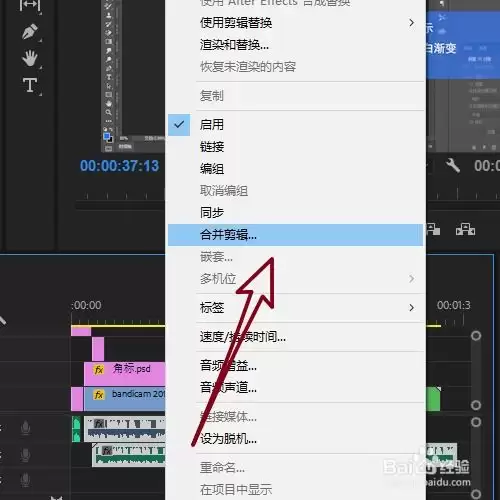The image size is (500, 500).
Task: Choose 速度/持续时间... menu entry
Action: [295, 337]
